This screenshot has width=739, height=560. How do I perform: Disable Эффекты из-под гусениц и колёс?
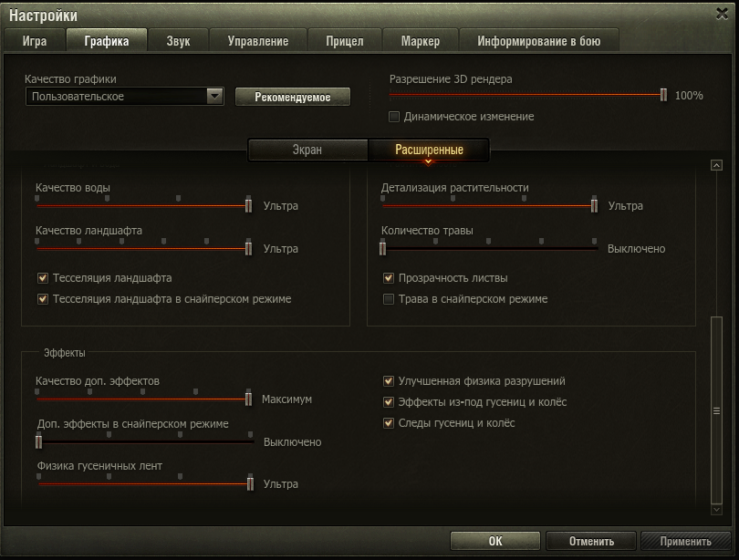tap(389, 402)
